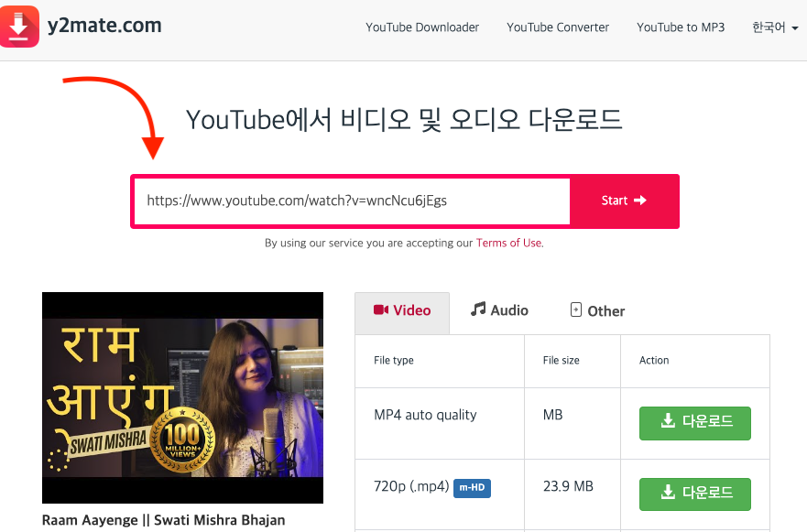The height and width of the screenshot is (532, 807).
Task: Click the YouTube URL input field
Action: click(x=351, y=201)
